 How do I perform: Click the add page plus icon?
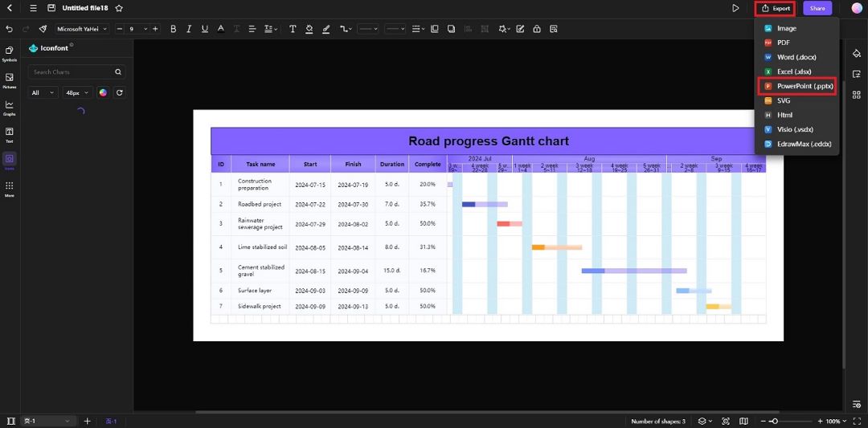(87, 422)
